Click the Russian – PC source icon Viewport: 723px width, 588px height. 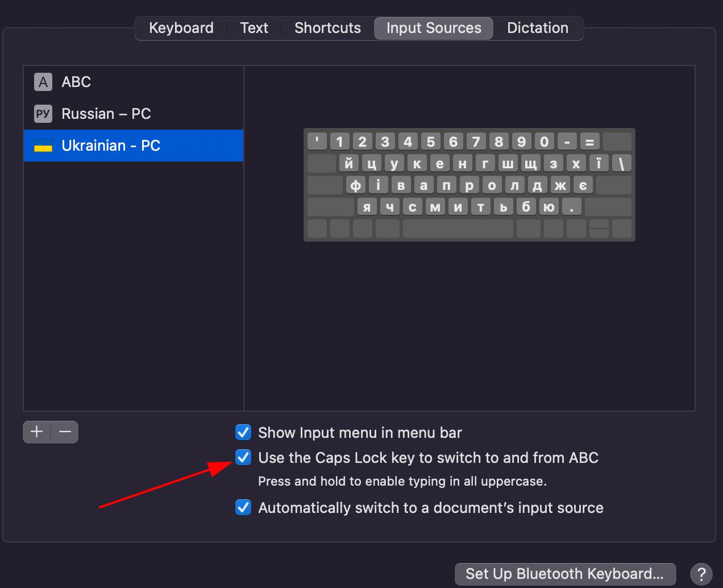pyautogui.click(x=43, y=114)
